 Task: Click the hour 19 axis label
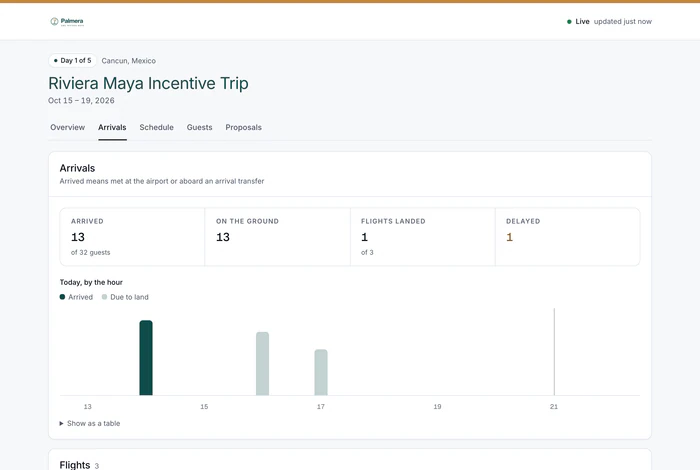[x=438, y=407]
